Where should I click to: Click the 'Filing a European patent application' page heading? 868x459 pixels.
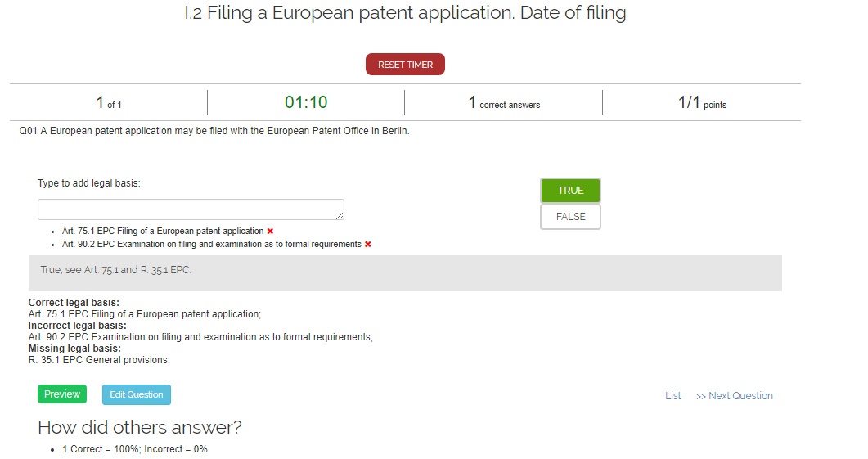[406, 13]
